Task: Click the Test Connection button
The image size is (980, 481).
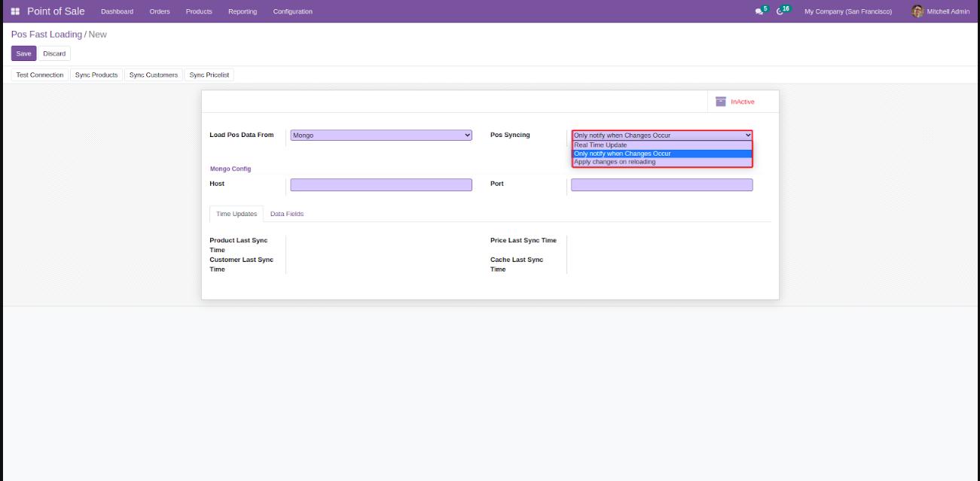Action: [x=40, y=75]
